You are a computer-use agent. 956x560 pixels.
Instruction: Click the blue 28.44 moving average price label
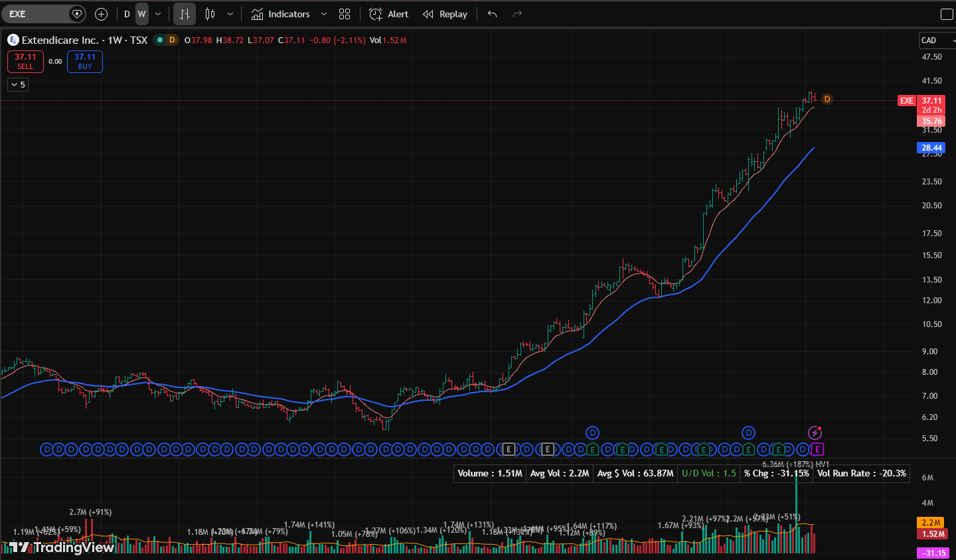pyautogui.click(x=931, y=148)
